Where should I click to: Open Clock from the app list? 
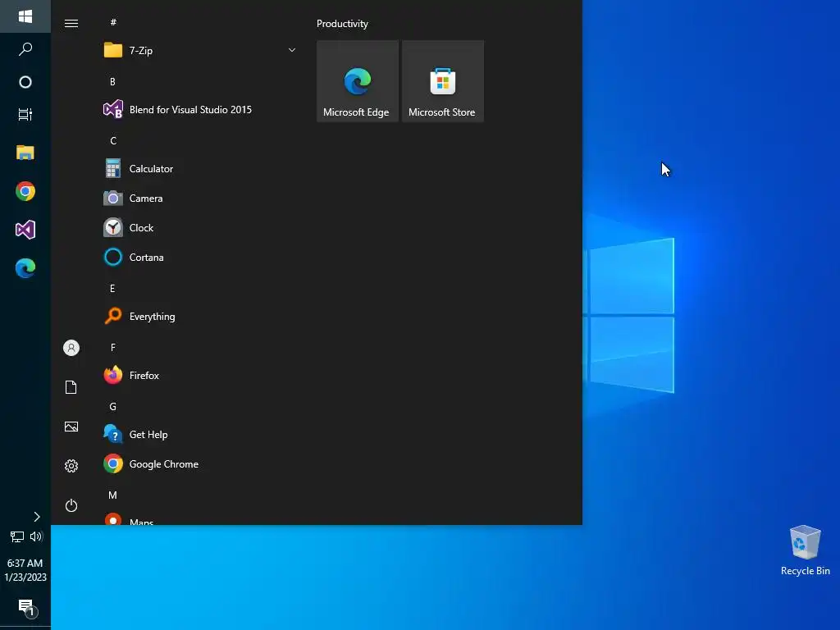(200, 228)
